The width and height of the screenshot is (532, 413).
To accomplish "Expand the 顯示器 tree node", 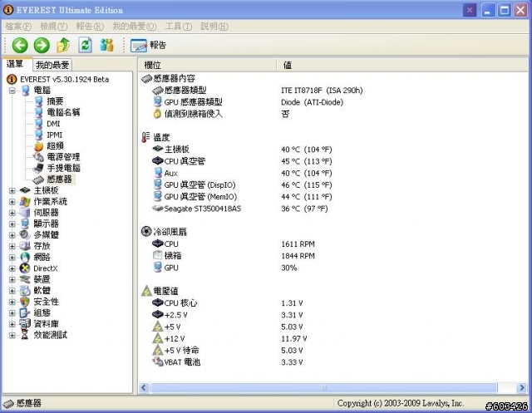I will (x=12, y=224).
